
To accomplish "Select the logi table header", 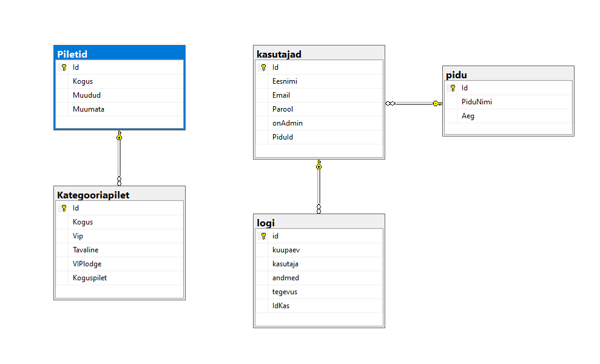I will click(319, 223).
